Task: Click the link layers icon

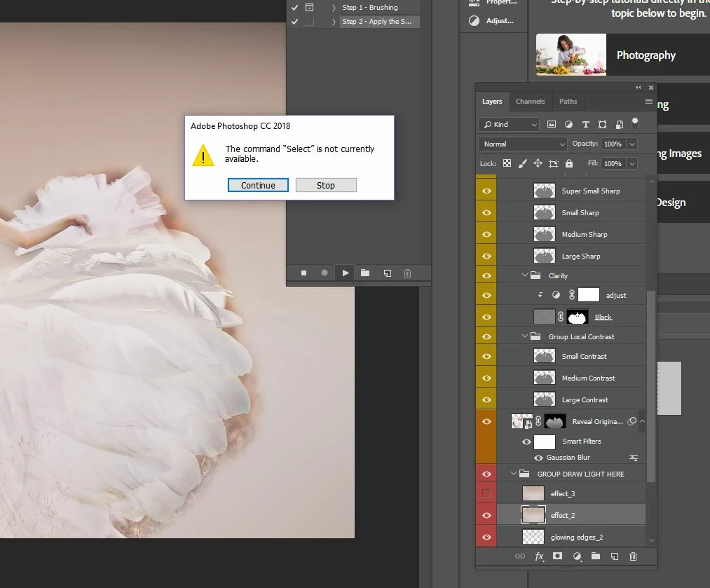Action: tap(520, 556)
